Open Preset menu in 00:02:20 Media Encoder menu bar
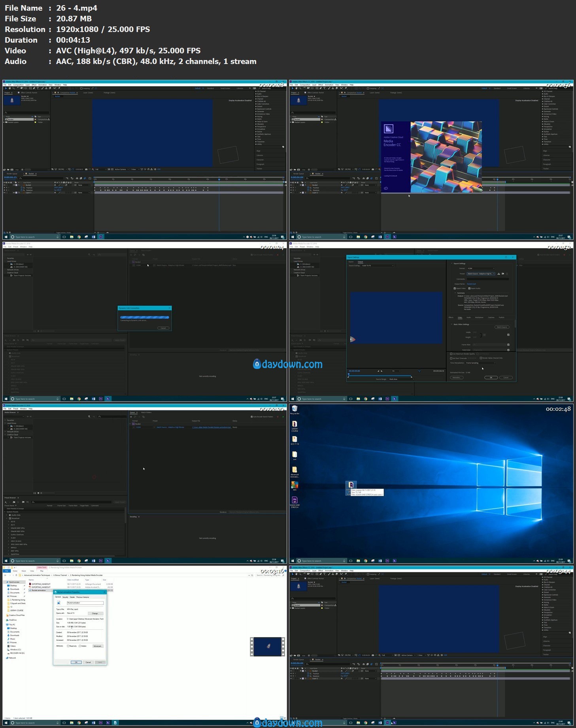This screenshot has height=728, width=576. tap(16, 408)
